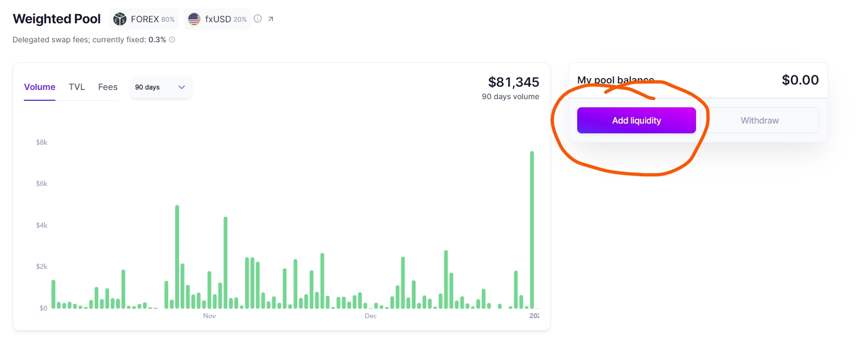Image resolution: width=868 pixels, height=342 pixels.
Task: Click the $81,345 volume total
Action: [513, 82]
